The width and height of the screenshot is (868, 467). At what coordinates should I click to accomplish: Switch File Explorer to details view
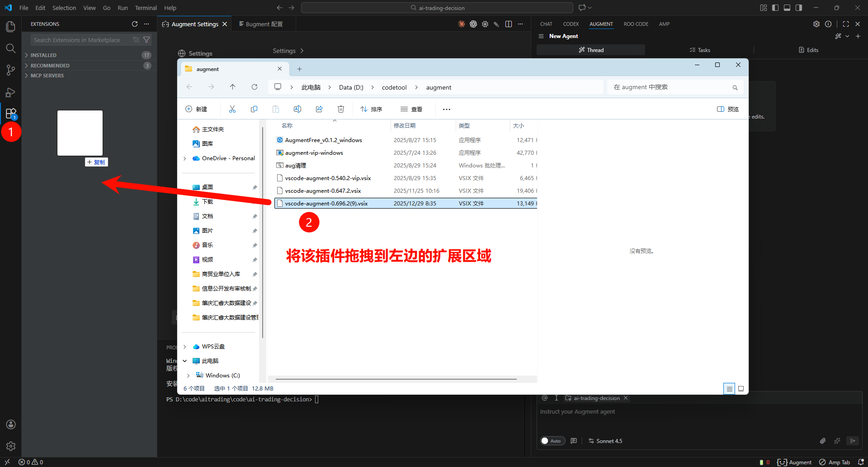click(729, 389)
